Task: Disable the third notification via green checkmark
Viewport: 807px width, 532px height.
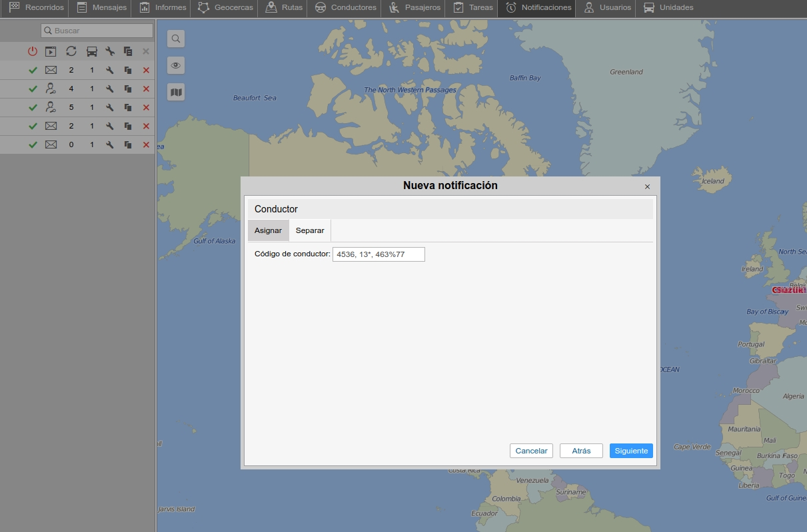Action: (33, 107)
